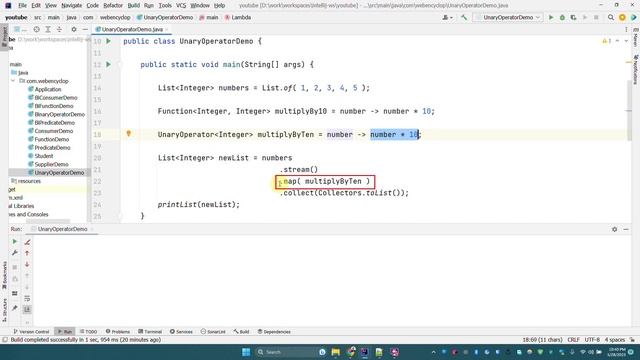640x360 pixels.
Task: Start debugging with the green bug icon
Action: point(562,18)
